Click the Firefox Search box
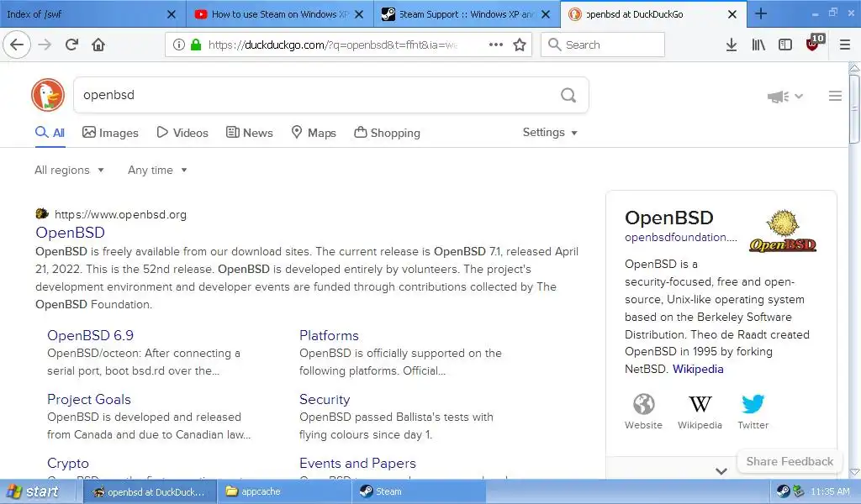Image resolution: width=861 pixels, height=504 pixels. tap(603, 45)
